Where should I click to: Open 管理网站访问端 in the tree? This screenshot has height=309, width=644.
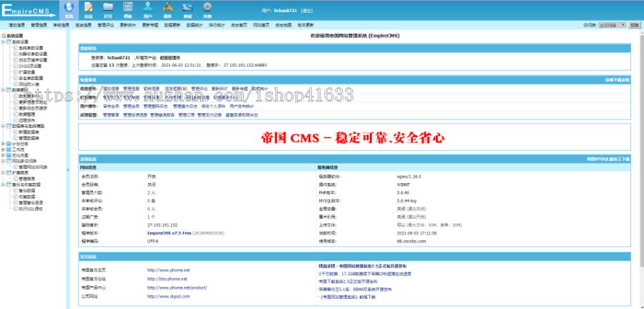[33, 167]
